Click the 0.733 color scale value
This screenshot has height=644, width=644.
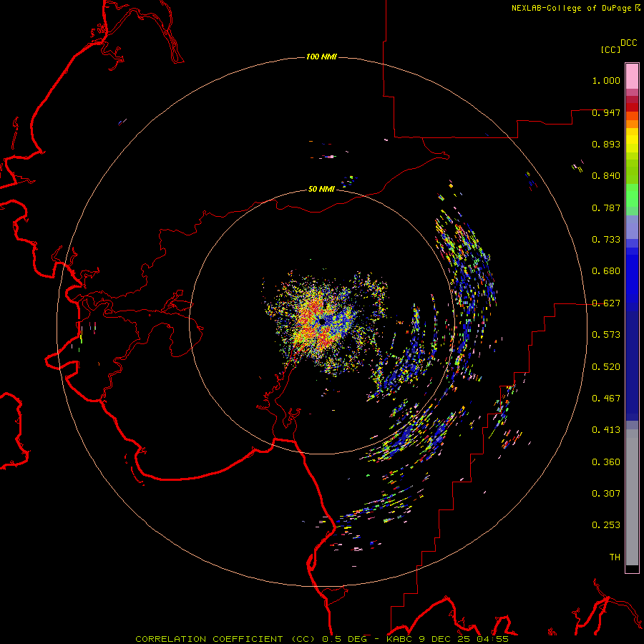pos(606,240)
